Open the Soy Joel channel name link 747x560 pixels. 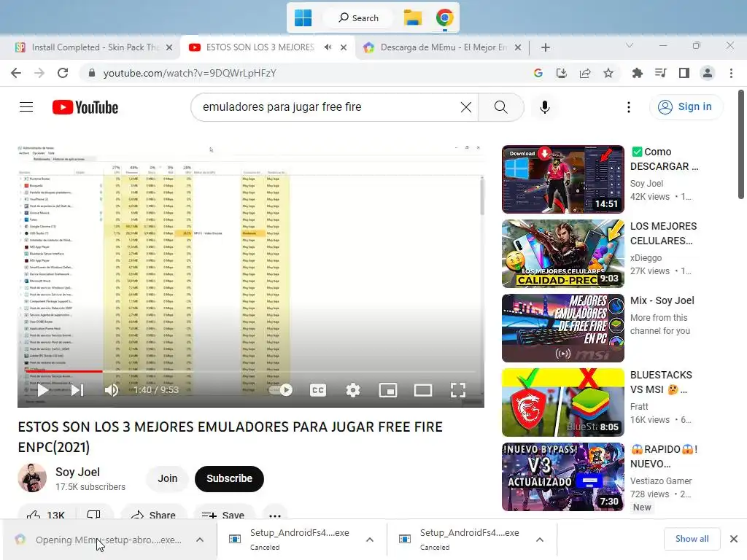(77, 472)
